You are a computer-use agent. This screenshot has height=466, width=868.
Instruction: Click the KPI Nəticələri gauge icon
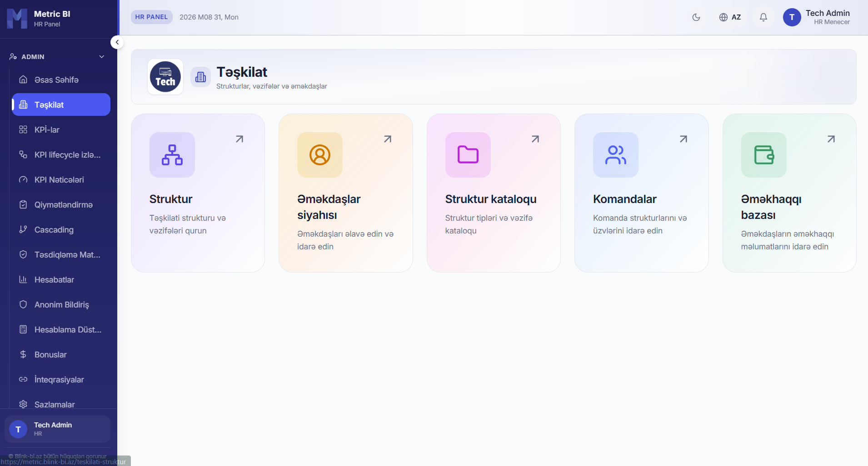(23, 180)
